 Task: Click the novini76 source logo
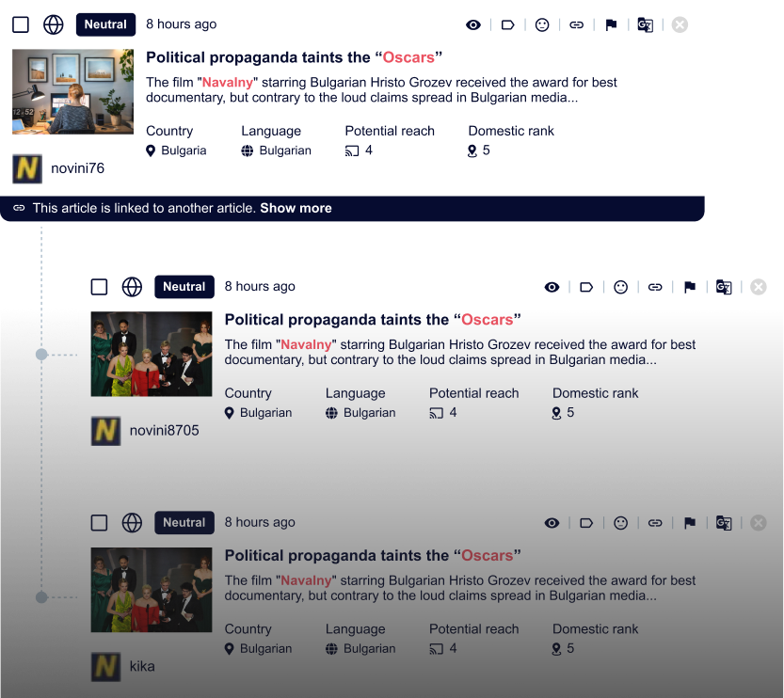click(27, 169)
